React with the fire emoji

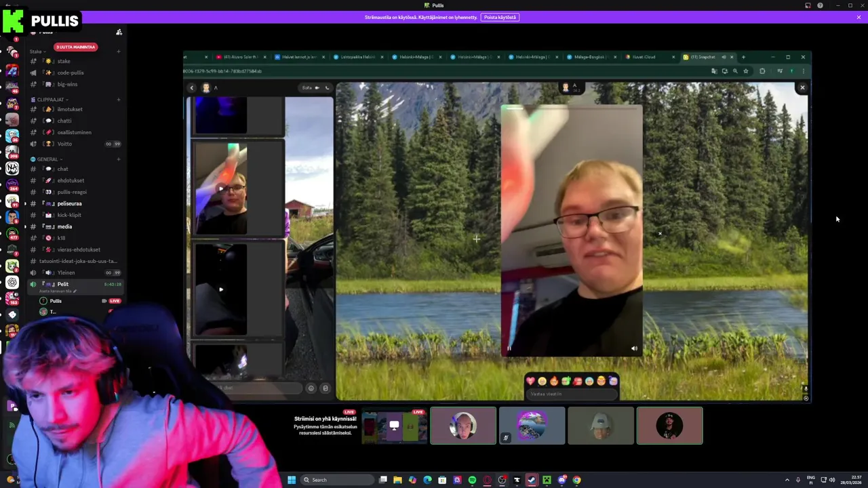[554, 381]
